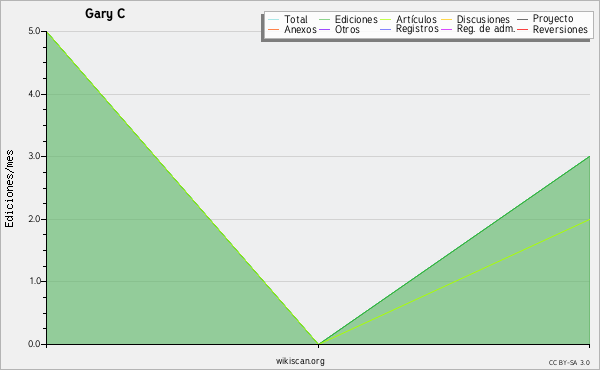Click the Anexos orange legend line swatch

pyautogui.click(x=273, y=29)
